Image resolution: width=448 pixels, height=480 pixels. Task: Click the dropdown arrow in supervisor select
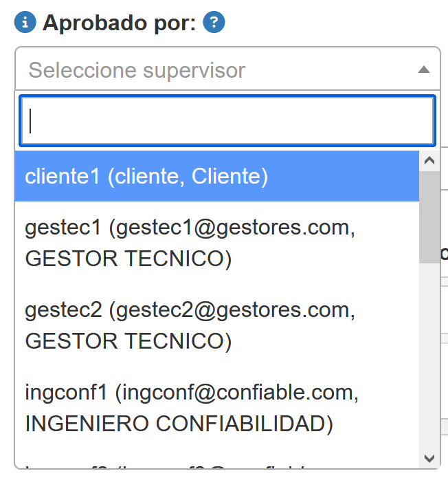tap(423, 69)
